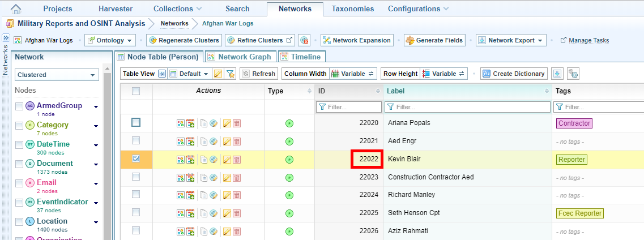Delete the Kevin Blair row with trash icon

point(237,160)
